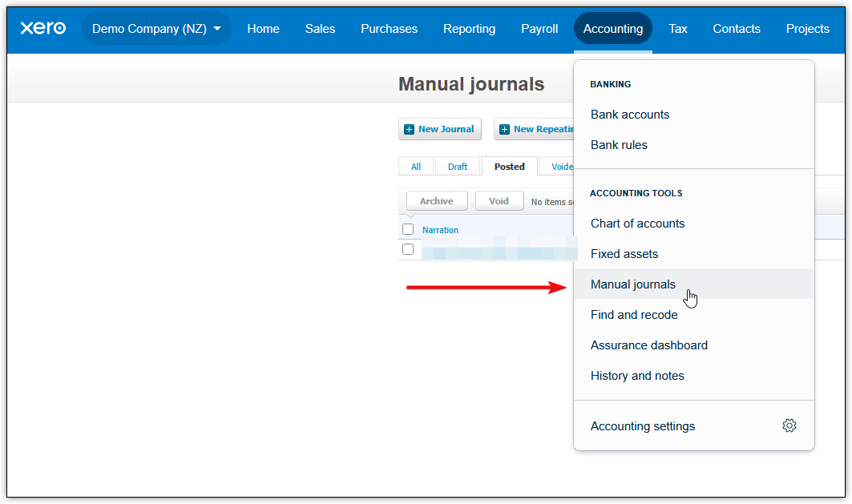Open the Reporting menu
The image size is (852, 504).
469,29
